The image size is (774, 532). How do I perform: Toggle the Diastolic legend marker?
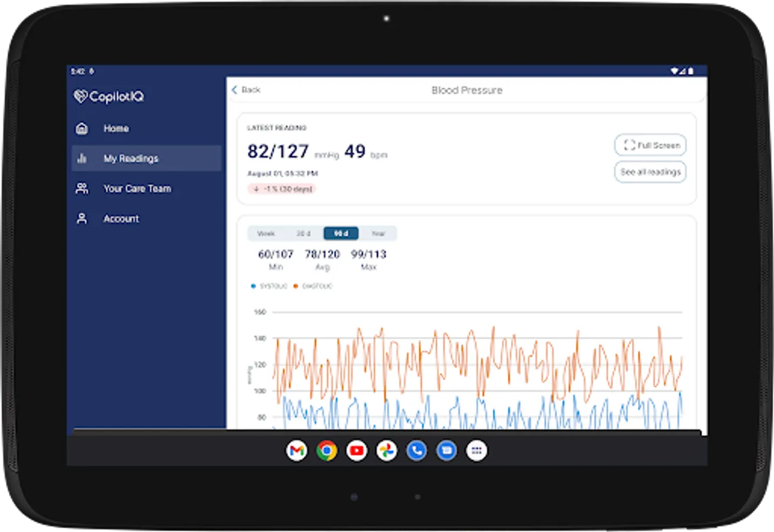tap(296, 286)
